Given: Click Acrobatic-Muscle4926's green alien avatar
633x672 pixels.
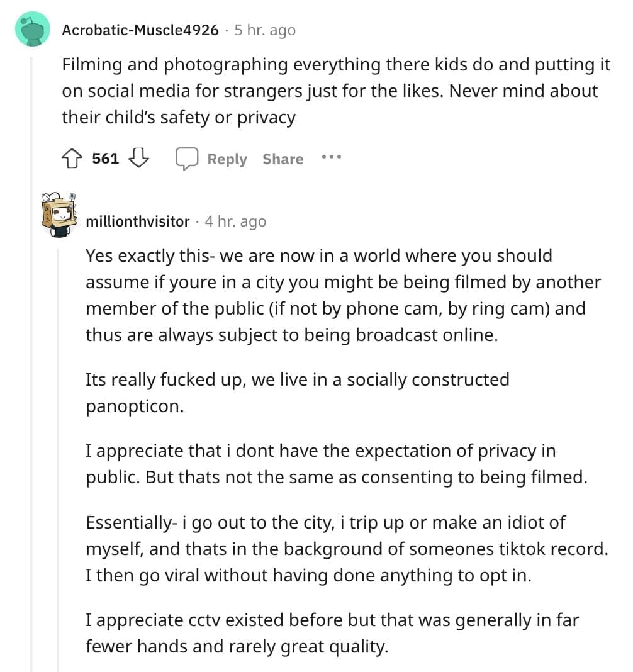Looking at the screenshot, I should pos(33,28).
